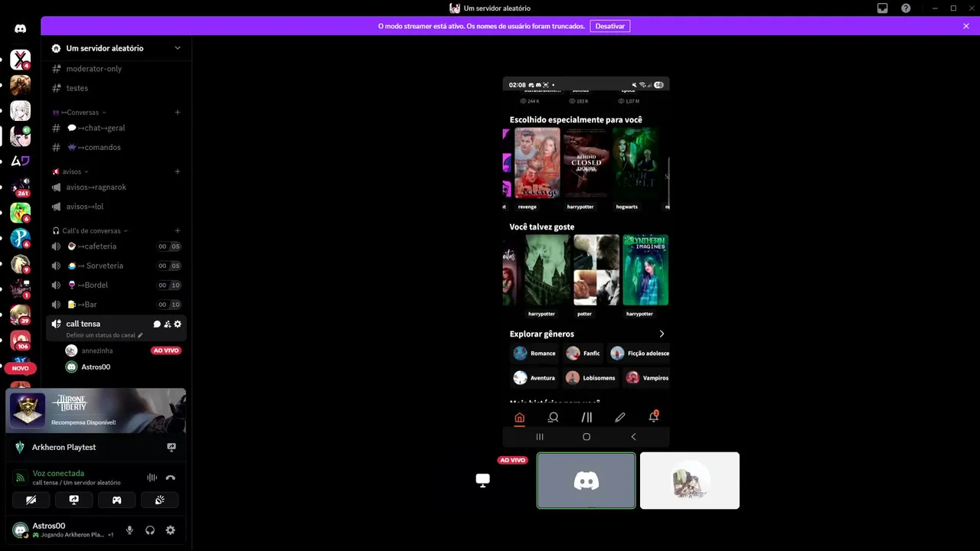This screenshot has height=551, width=980.
Task: Open the server with the X logo
Action: coord(21,59)
